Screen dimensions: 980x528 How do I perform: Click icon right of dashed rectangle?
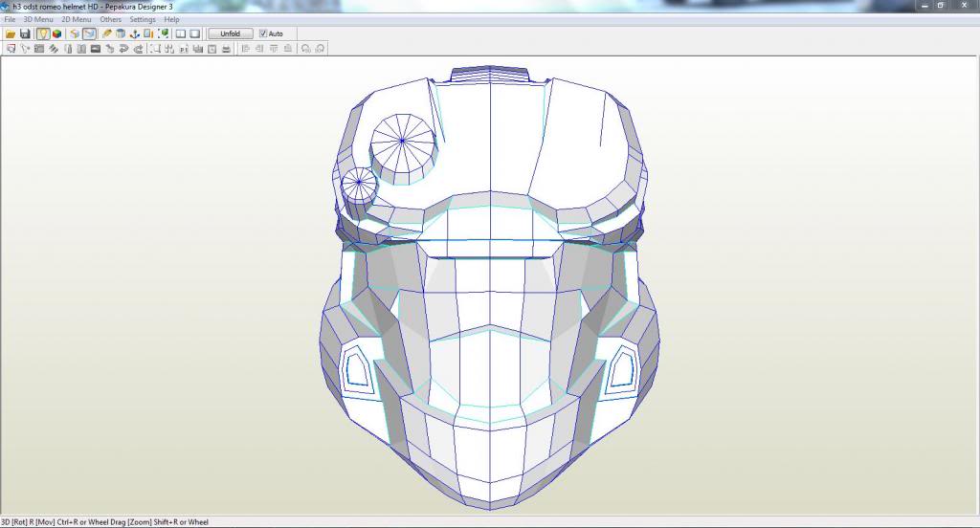[169, 49]
